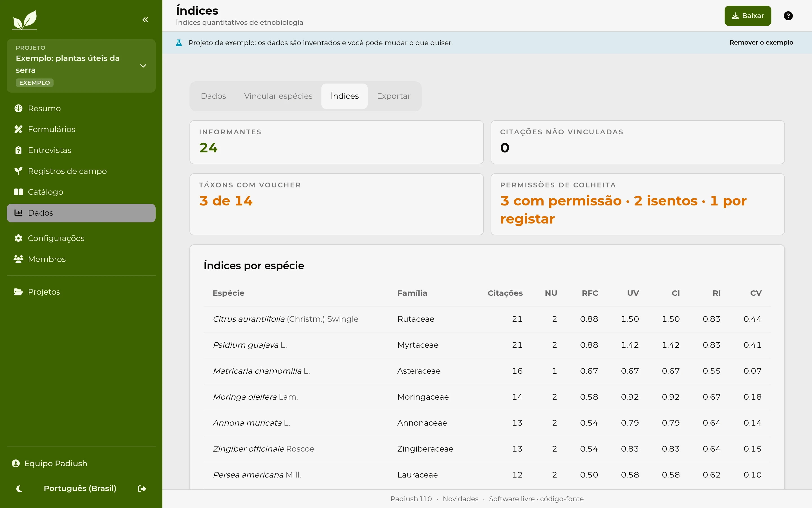Click the Registros de campo seedling icon
The height and width of the screenshot is (508, 812).
point(18,171)
